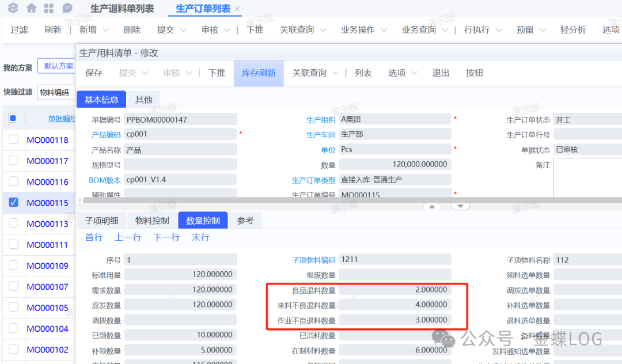Expand header panel with the down arrow
Viewport: 622px width, 364px height.
pyautogui.click(x=460, y=206)
